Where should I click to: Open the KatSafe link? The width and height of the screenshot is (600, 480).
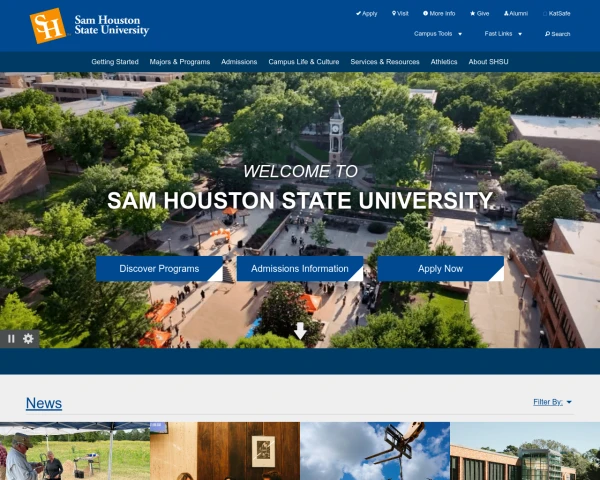557,13
